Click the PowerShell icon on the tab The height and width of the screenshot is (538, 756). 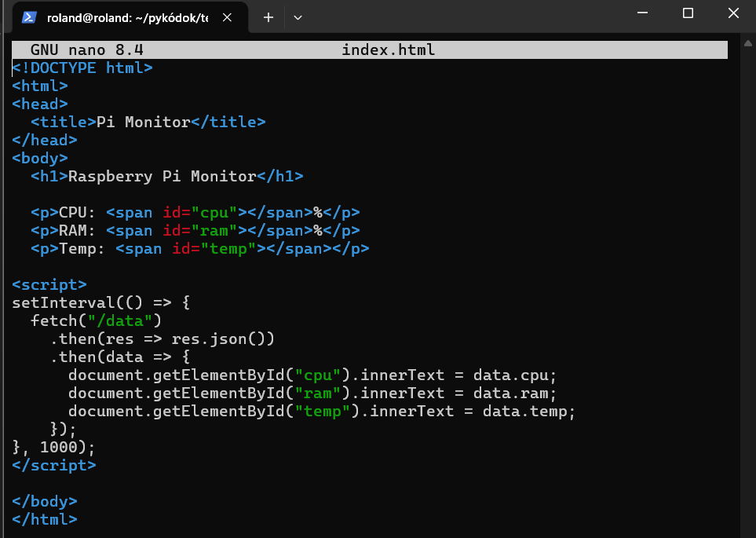tap(29, 18)
